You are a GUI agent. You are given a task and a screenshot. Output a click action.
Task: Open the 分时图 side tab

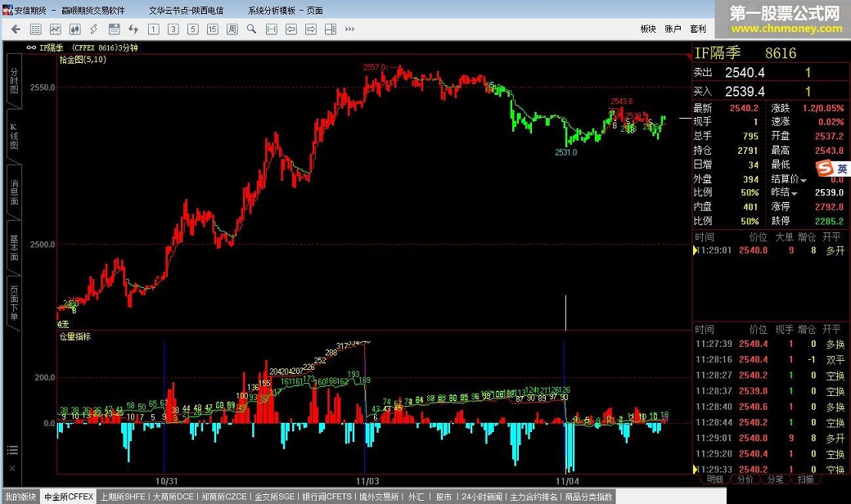pyautogui.click(x=14, y=80)
